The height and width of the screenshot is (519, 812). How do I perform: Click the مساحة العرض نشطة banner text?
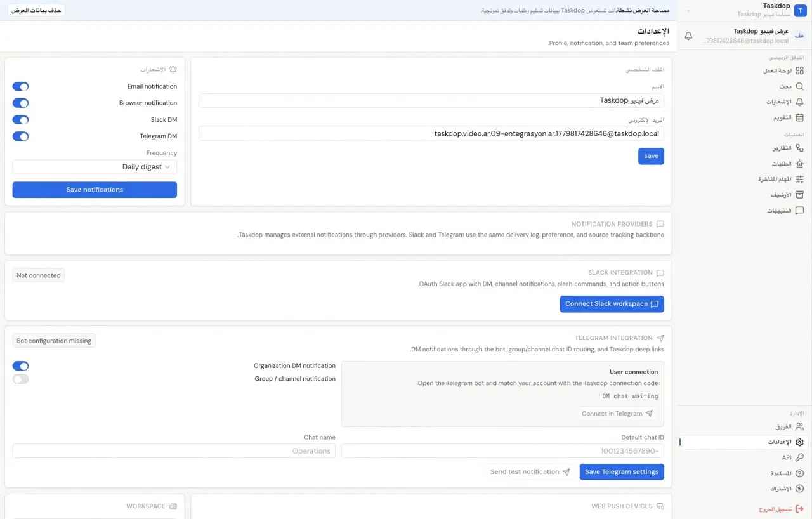[x=643, y=10]
